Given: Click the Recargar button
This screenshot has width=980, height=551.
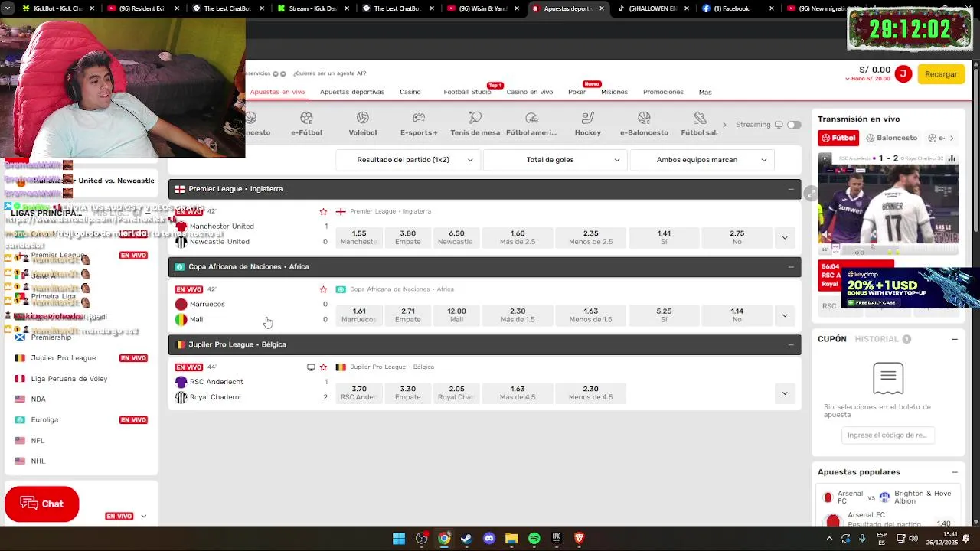Looking at the screenshot, I should tap(941, 74).
